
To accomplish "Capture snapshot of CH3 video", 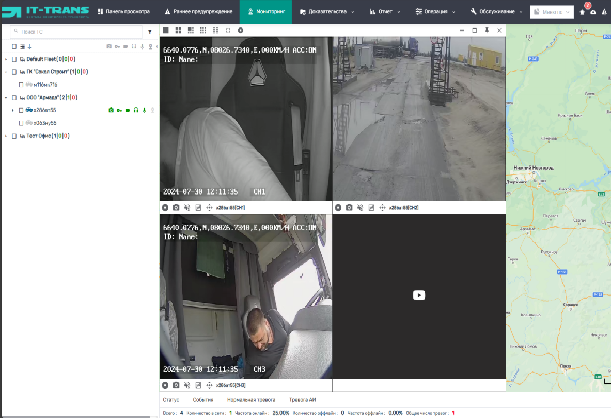I will pos(176,385).
